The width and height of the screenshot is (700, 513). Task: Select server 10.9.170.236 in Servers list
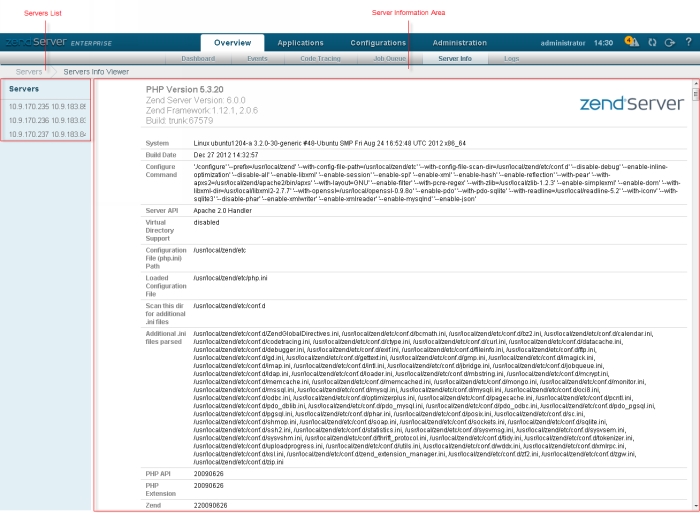[x=47, y=120]
